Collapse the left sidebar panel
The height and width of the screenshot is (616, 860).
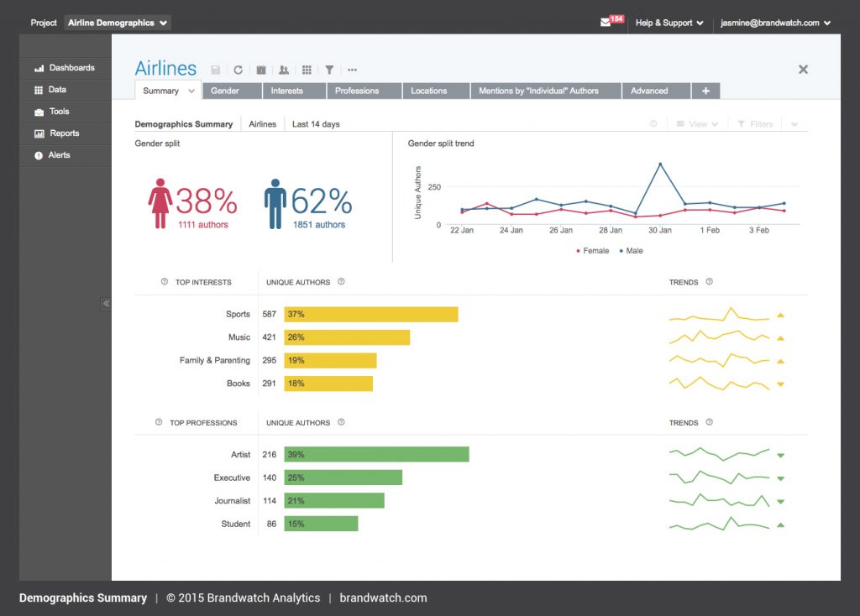(106, 304)
